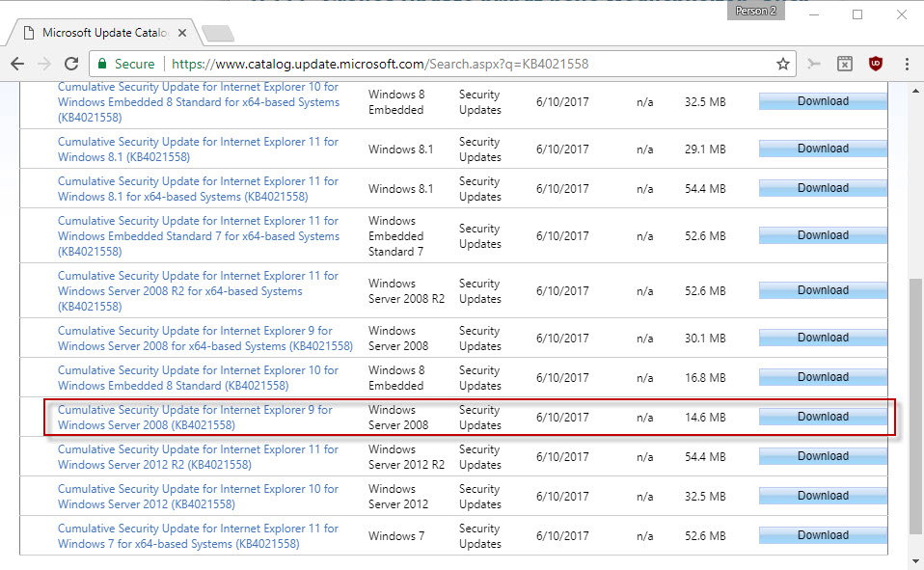924x570 pixels.
Task: Open a new tab
Action: click(x=218, y=34)
